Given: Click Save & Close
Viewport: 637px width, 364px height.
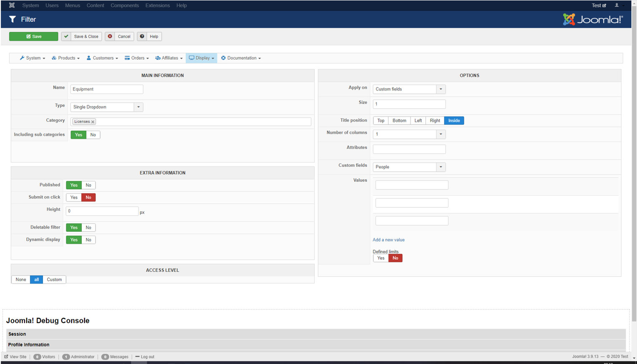Looking at the screenshot, I should point(82,37).
